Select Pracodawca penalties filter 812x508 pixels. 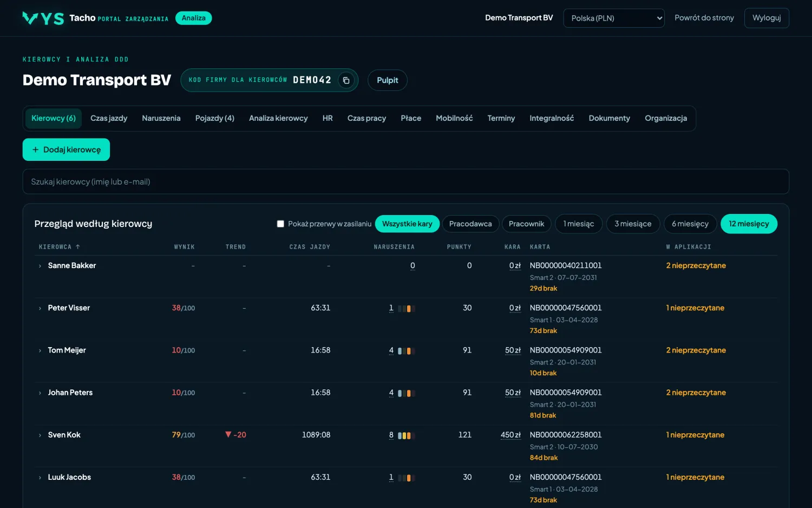click(470, 224)
